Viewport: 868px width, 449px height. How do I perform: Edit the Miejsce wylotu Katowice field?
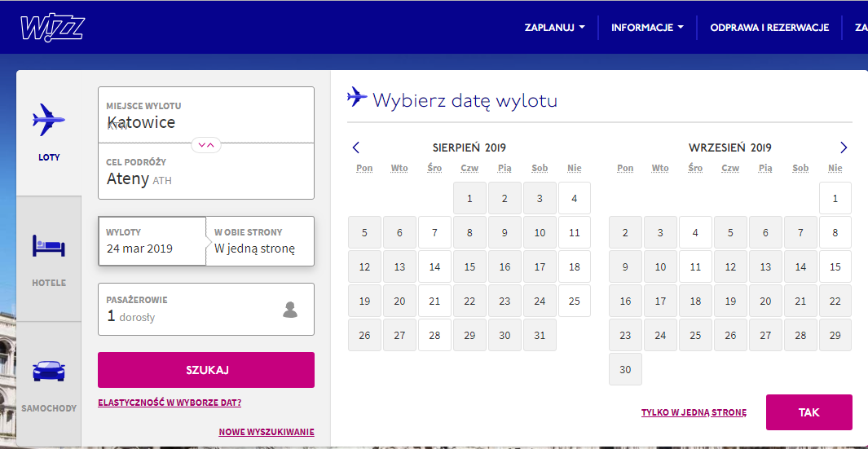206,115
